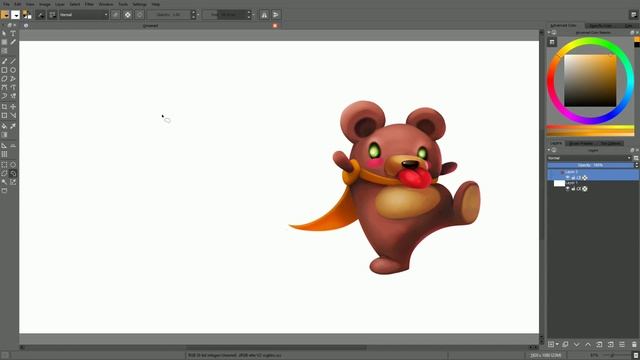Toggle horizontal mirror mode
This screenshot has height=360, width=640.
pos(264,15)
